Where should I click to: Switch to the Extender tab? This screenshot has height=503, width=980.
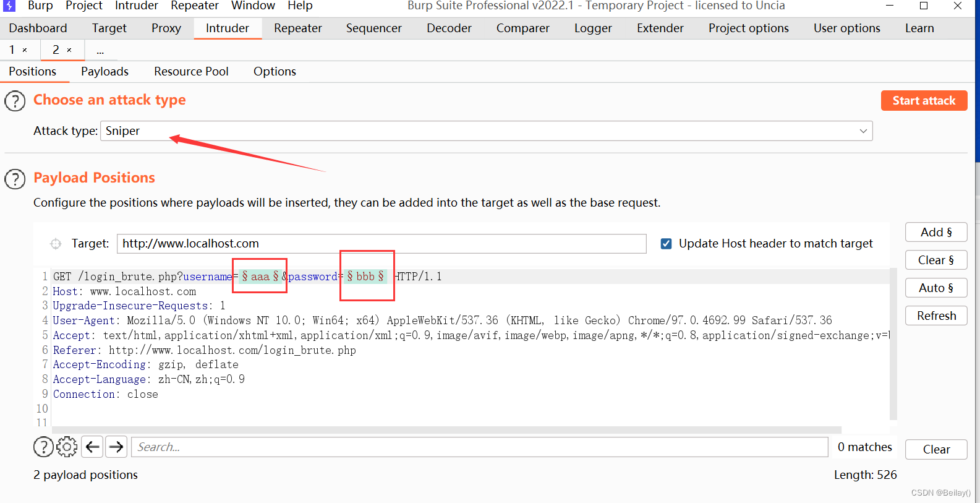[x=660, y=28]
